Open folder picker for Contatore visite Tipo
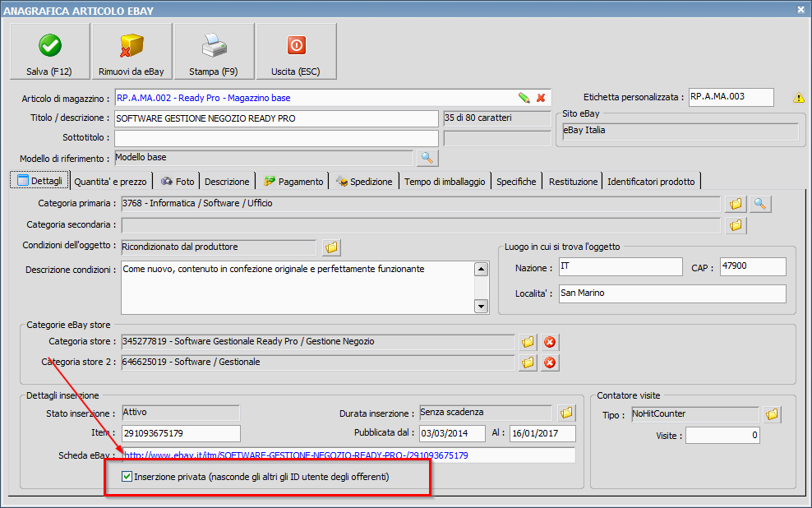 click(x=772, y=415)
